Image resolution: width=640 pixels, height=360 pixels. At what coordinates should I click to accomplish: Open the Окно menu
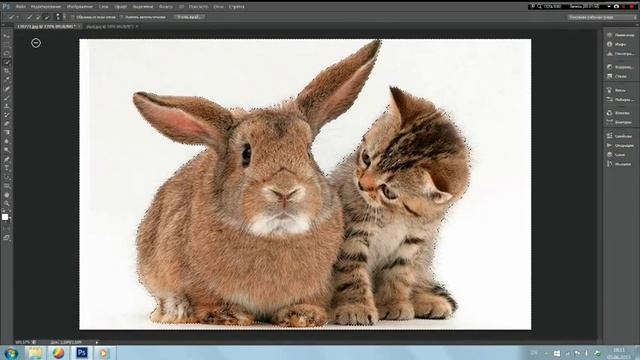click(x=218, y=7)
